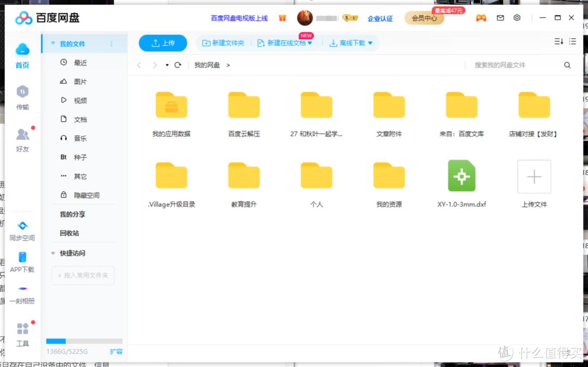Open the 工具 tools icon in sidebar
The image size is (588, 367).
[22, 328]
